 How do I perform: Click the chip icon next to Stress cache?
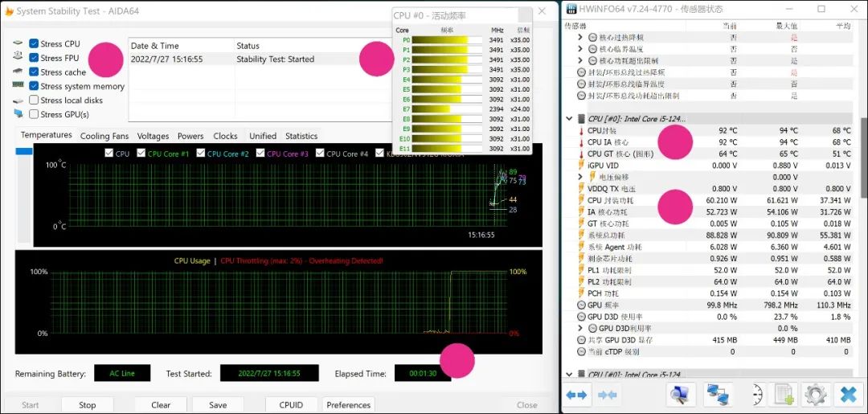(18, 72)
